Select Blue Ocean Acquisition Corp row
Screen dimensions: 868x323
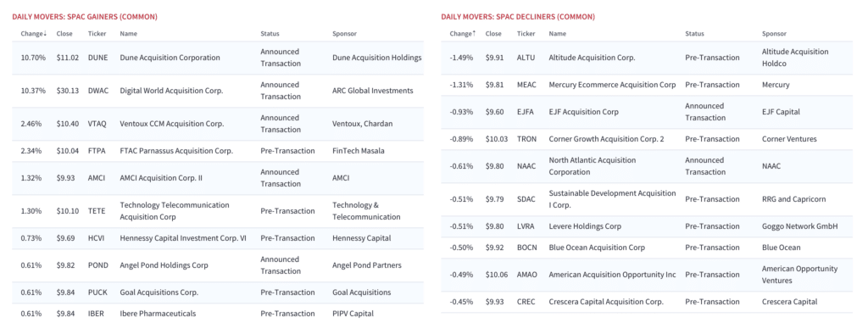click(x=647, y=248)
